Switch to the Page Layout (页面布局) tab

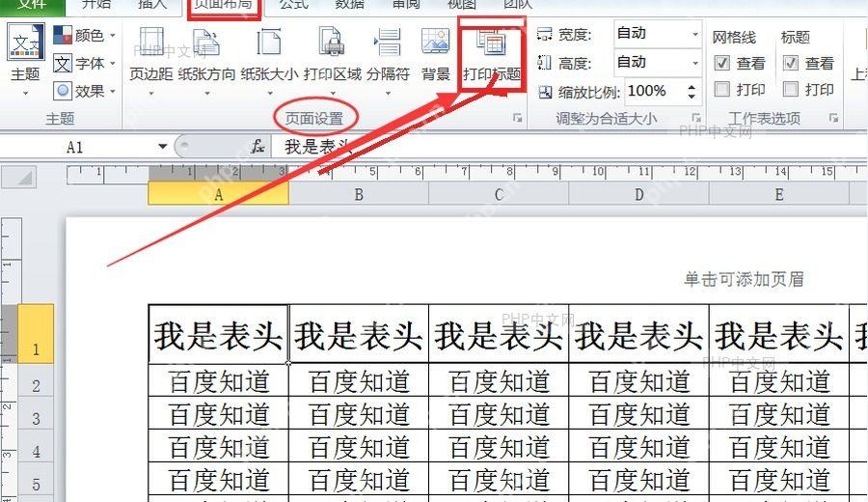[224, 5]
